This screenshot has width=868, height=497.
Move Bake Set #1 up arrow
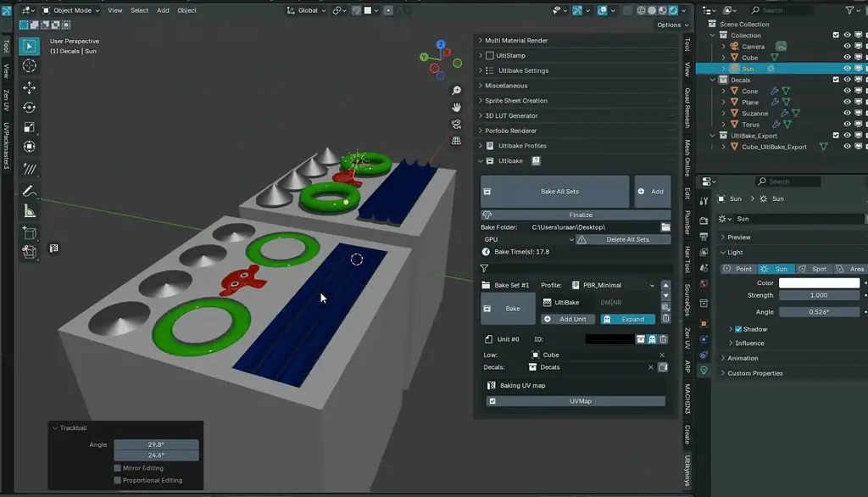click(x=666, y=285)
